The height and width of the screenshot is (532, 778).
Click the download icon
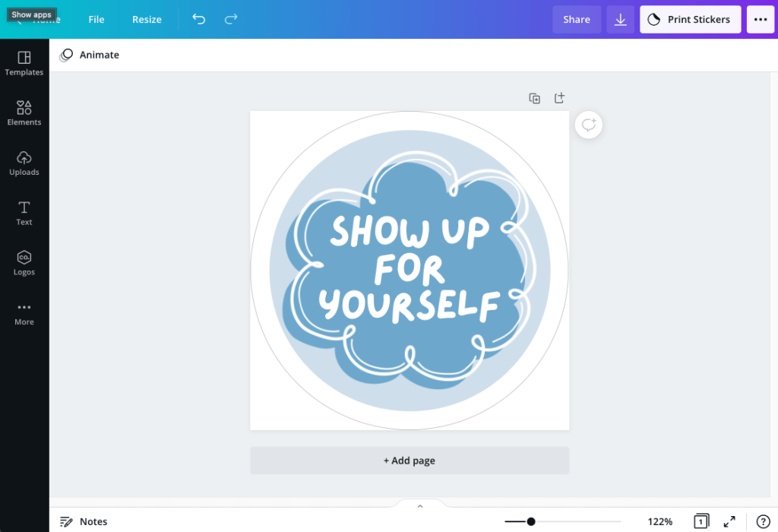click(x=620, y=20)
